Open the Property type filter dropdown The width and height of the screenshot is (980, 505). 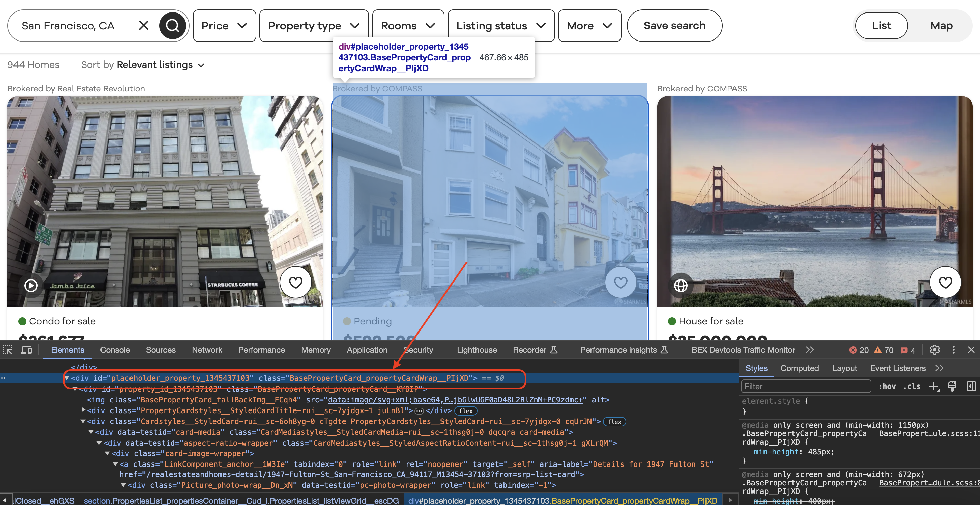coord(314,26)
